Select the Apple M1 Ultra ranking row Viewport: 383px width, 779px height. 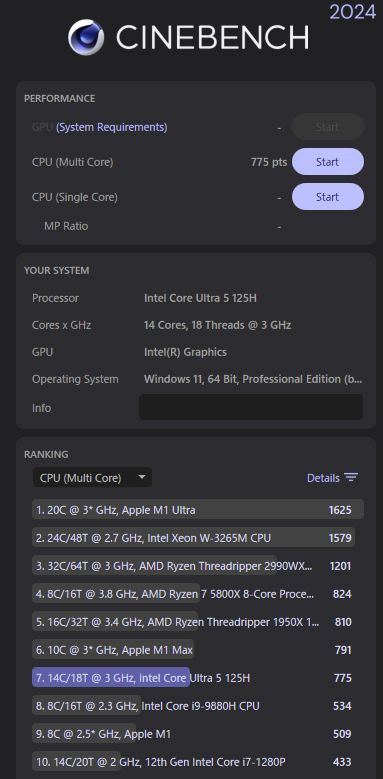pos(198,510)
